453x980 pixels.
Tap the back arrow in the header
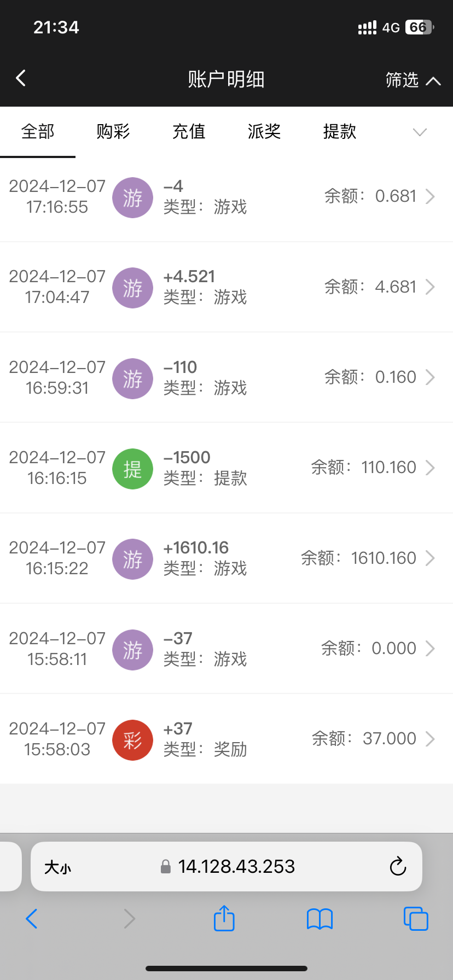21,78
